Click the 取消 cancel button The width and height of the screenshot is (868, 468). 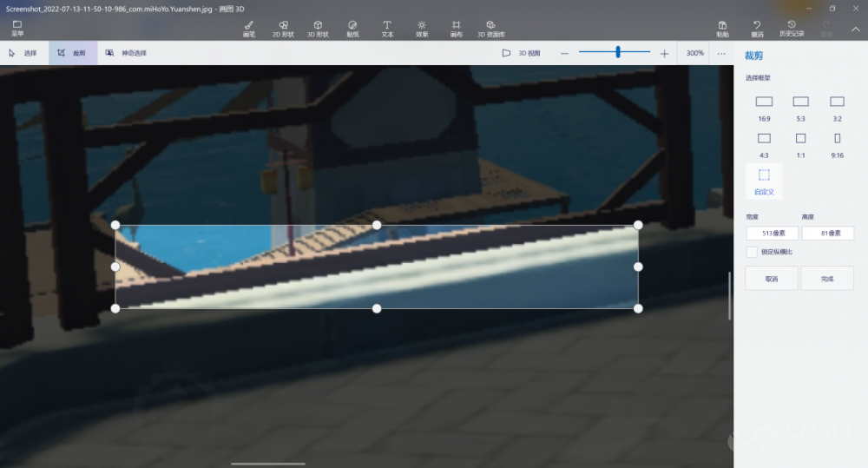(772, 279)
